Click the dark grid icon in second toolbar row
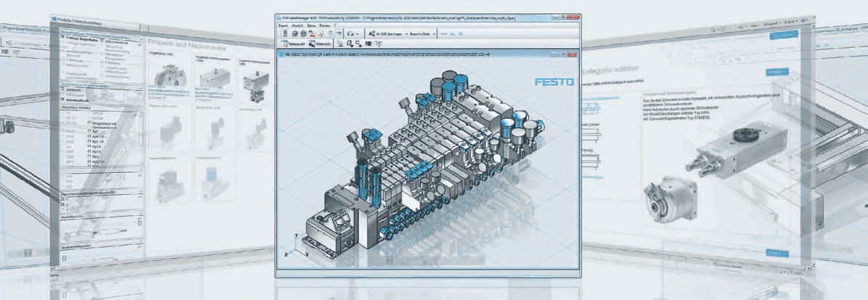Viewport: 868px width, 300px height. click(x=369, y=44)
